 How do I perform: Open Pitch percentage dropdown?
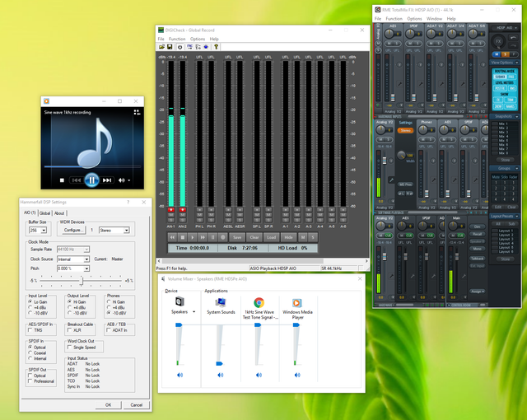click(86, 268)
